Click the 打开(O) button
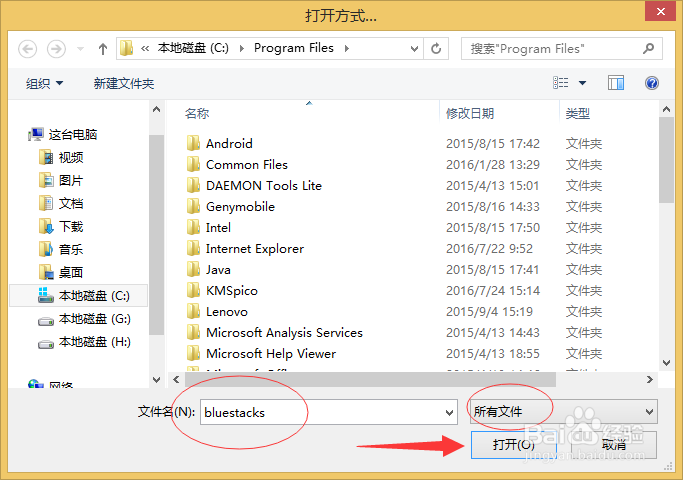Screen dimensions: 683x480 tap(514, 444)
